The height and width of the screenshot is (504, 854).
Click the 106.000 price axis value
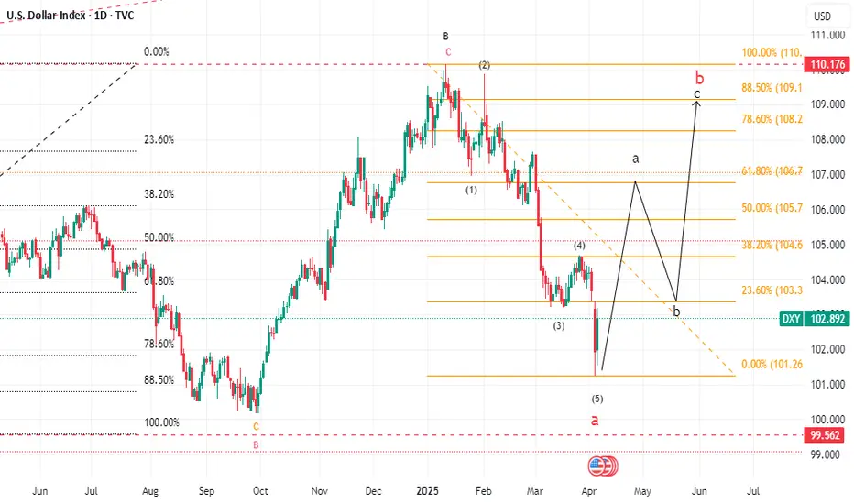coord(827,210)
